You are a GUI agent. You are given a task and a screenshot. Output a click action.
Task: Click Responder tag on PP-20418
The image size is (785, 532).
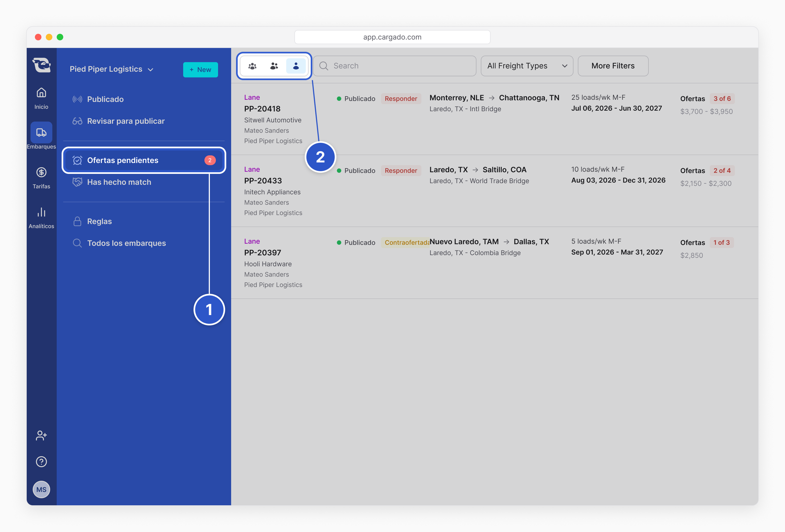coord(401,99)
